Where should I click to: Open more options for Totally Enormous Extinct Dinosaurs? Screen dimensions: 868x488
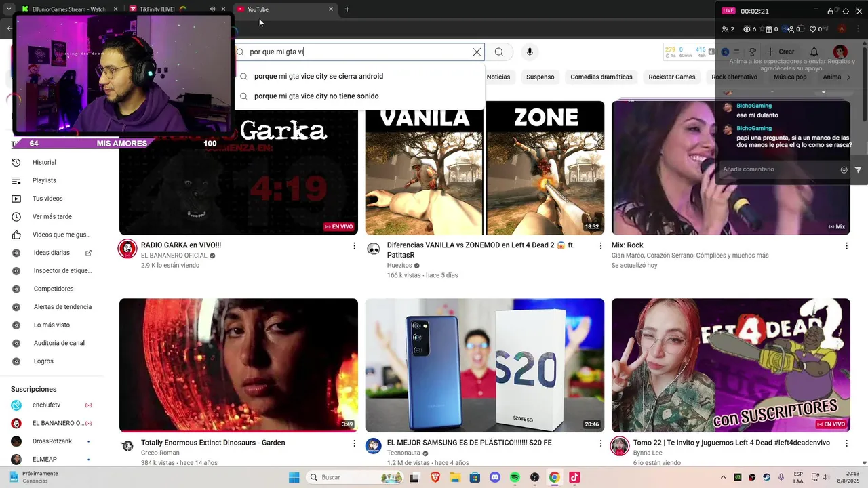[x=354, y=443]
